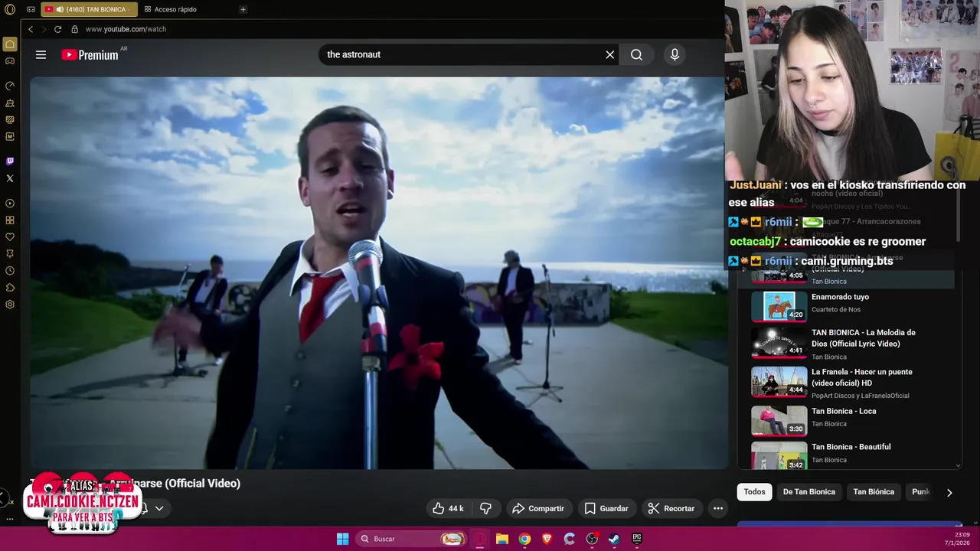Open GX Control speedometer icon in sidebar
Screen dimensions: 980x551
pos(10,86)
